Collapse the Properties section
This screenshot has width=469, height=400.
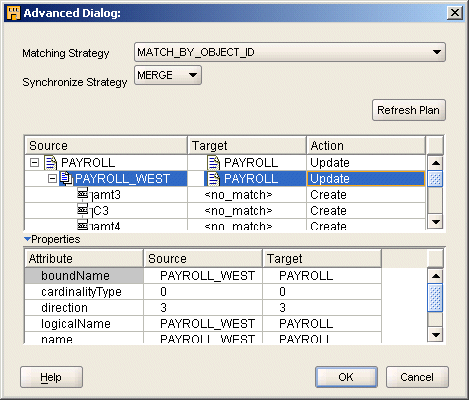click(27, 239)
